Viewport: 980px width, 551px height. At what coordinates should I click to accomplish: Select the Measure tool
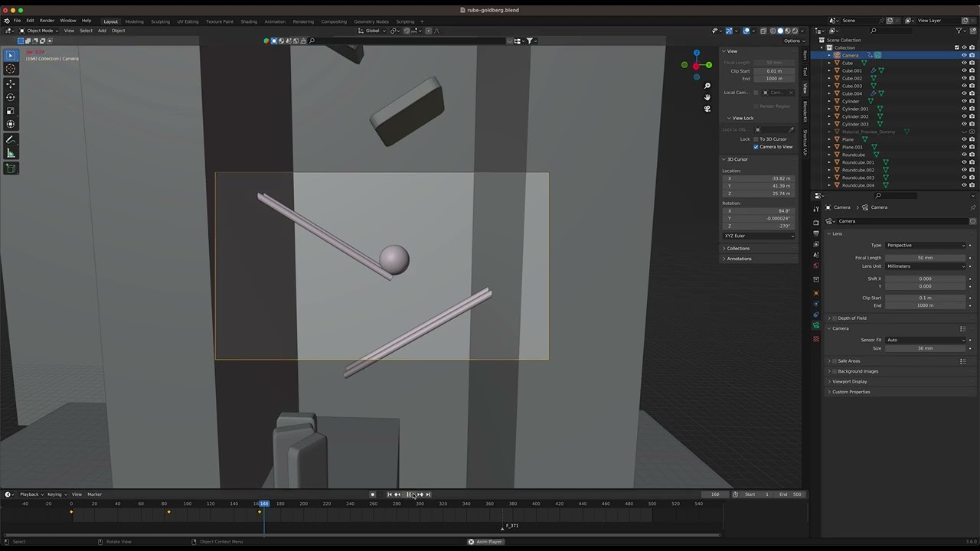11,154
